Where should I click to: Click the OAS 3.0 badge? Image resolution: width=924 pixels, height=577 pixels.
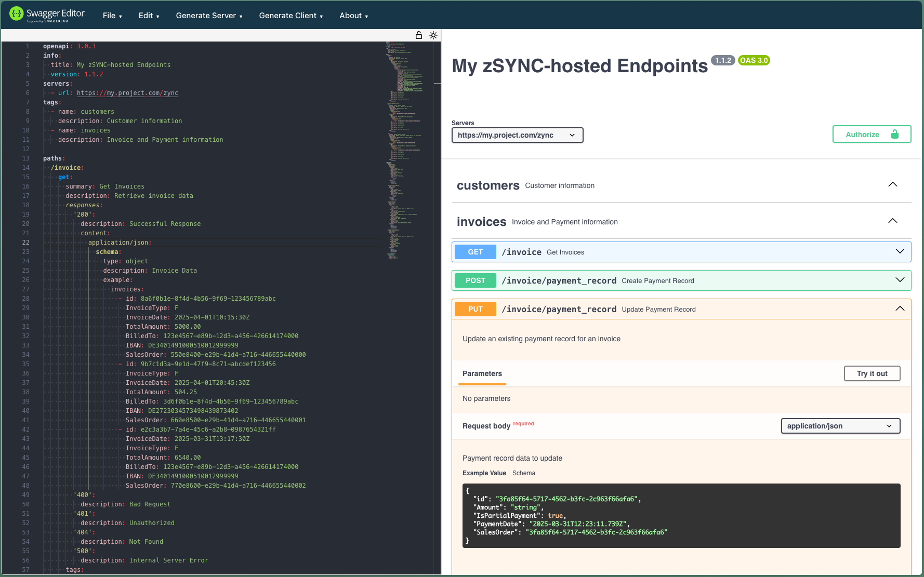point(754,60)
